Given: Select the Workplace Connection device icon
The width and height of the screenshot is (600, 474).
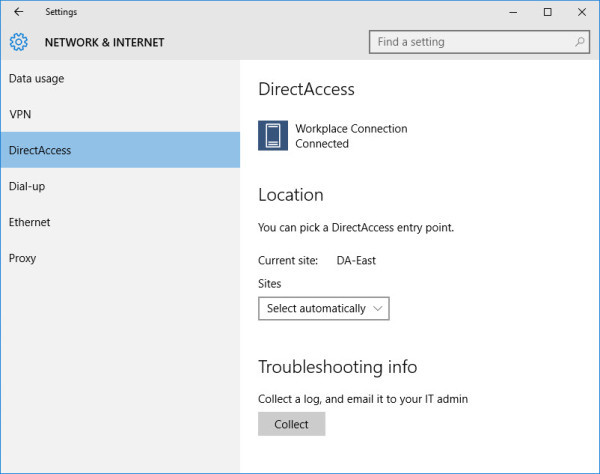Looking at the screenshot, I should [273, 136].
